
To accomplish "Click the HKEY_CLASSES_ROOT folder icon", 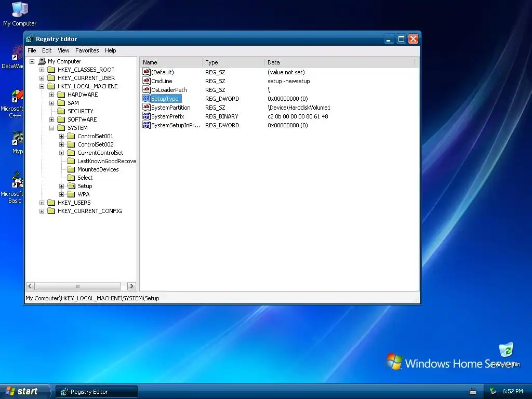I will point(51,70).
